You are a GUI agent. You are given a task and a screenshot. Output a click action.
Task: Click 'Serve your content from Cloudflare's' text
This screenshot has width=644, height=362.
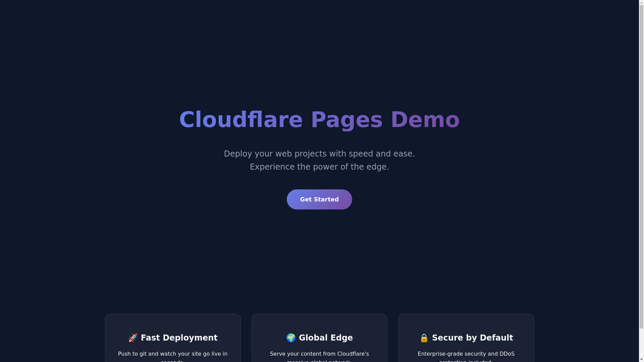tap(319, 354)
